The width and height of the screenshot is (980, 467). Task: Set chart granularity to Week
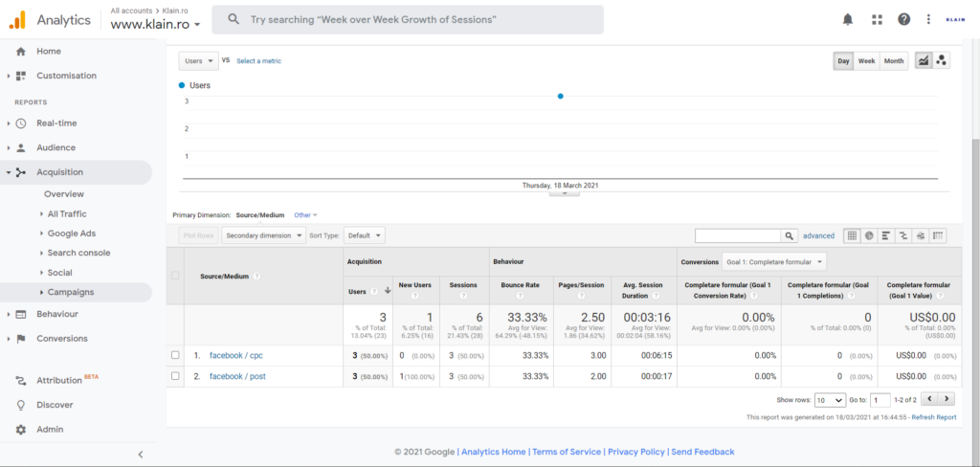pyautogui.click(x=866, y=61)
